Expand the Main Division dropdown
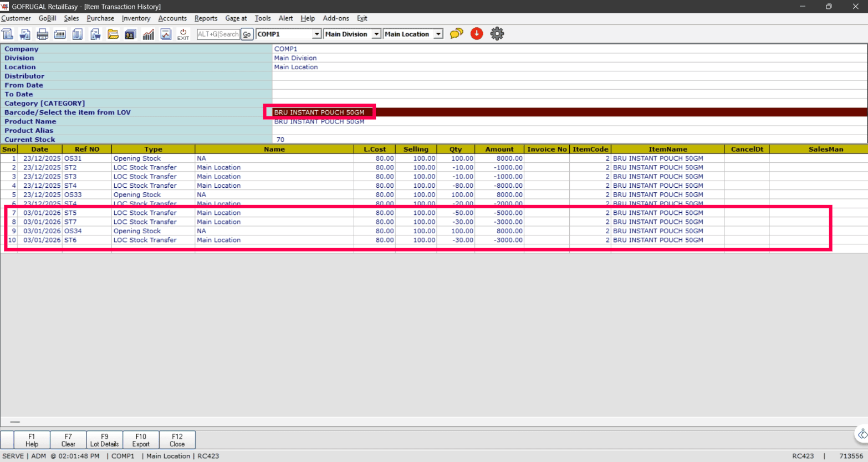The image size is (868, 462). point(376,34)
